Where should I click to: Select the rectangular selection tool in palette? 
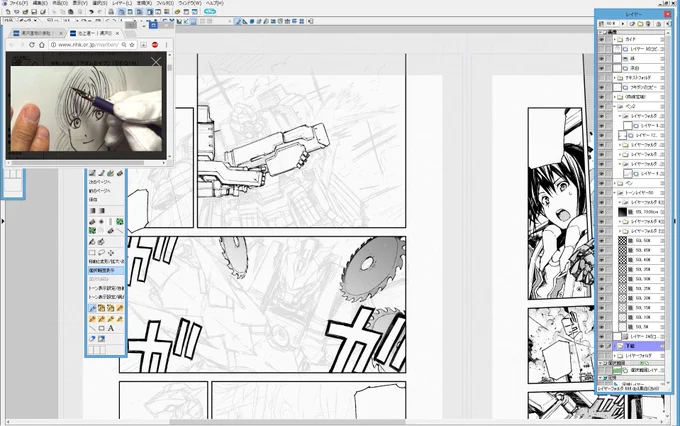coord(92,252)
